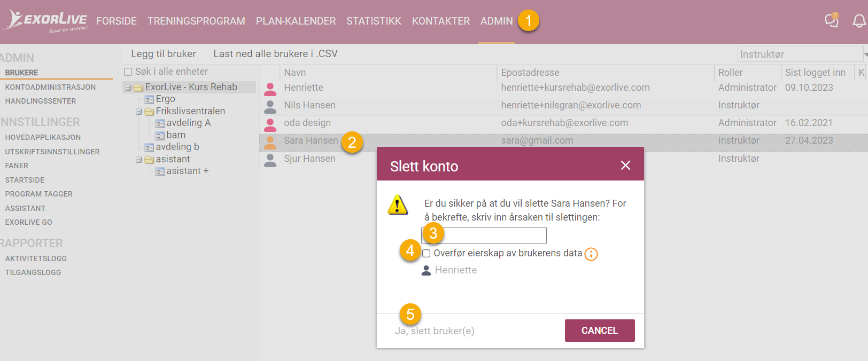868x361 pixels.
Task: Click the barn department icon
Action: [160, 136]
